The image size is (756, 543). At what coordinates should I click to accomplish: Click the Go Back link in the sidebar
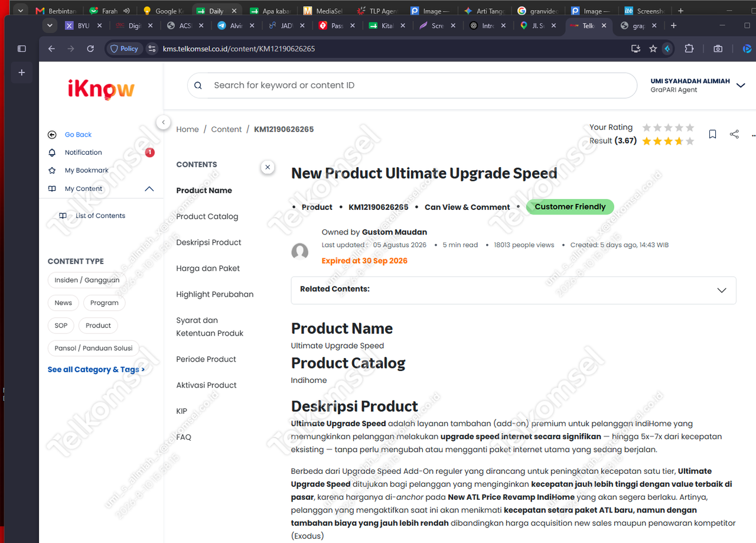pos(78,135)
